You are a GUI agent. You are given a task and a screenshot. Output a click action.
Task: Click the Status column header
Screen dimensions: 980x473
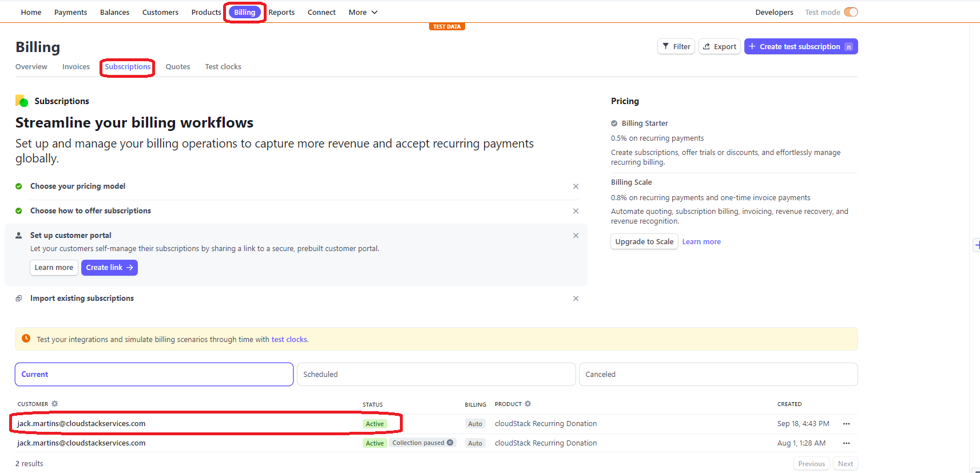click(372, 404)
